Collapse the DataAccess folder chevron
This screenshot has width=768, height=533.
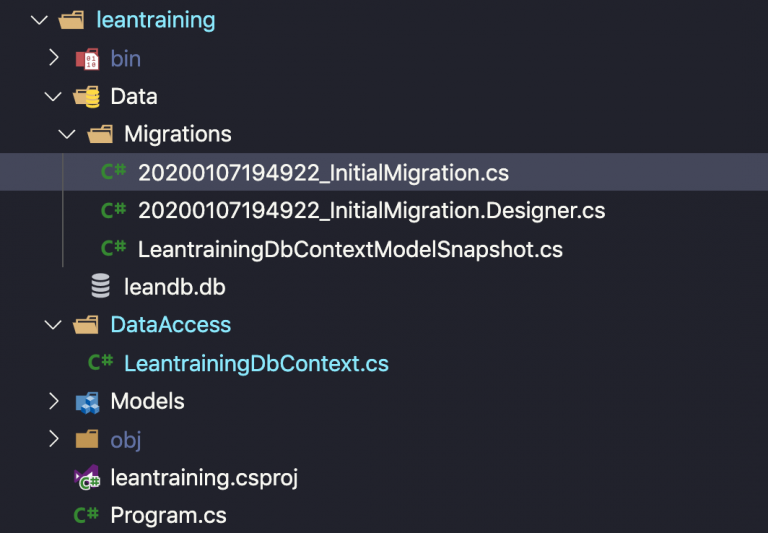[x=54, y=325]
